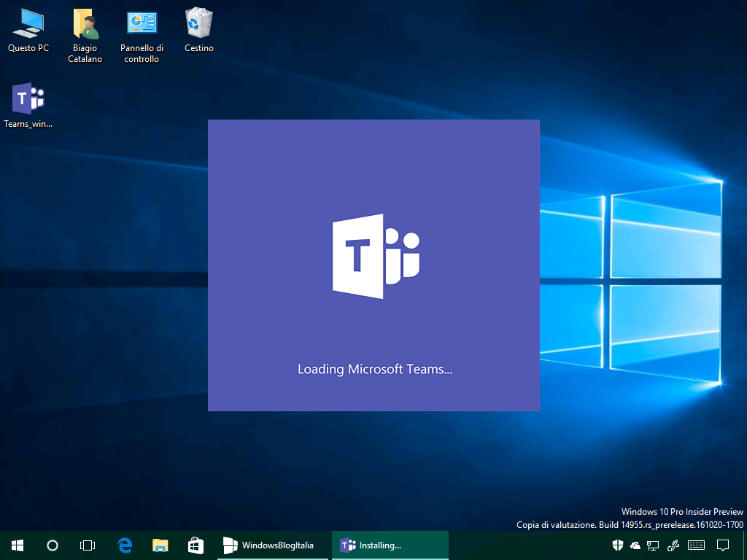Open network status tray icon
This screenshot has width=747, height=560.
(x=653, y=545)
